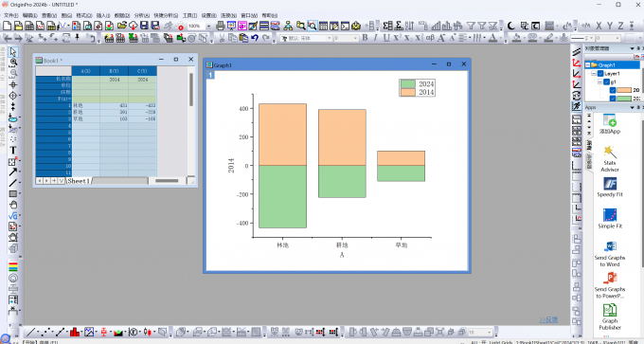Screen dimensions: 644x344
Task: Toggle the g1 group checkbox
Action: [x=606, y=81]
